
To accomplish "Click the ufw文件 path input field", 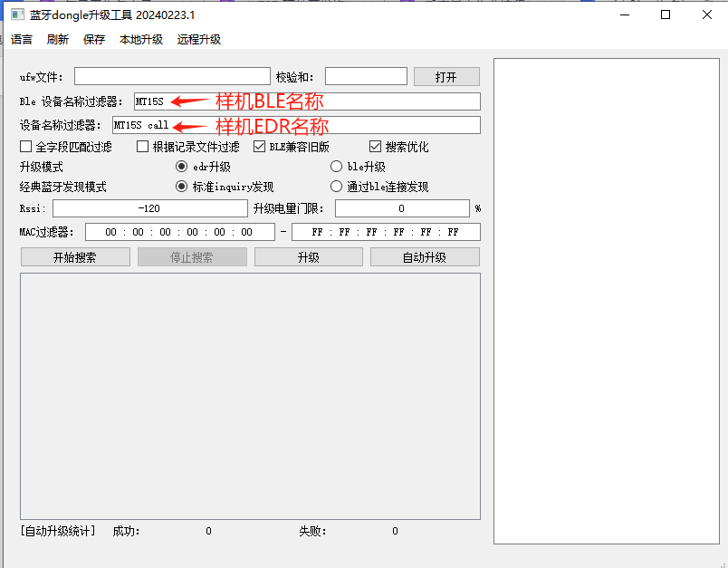I will coord(172,77).
